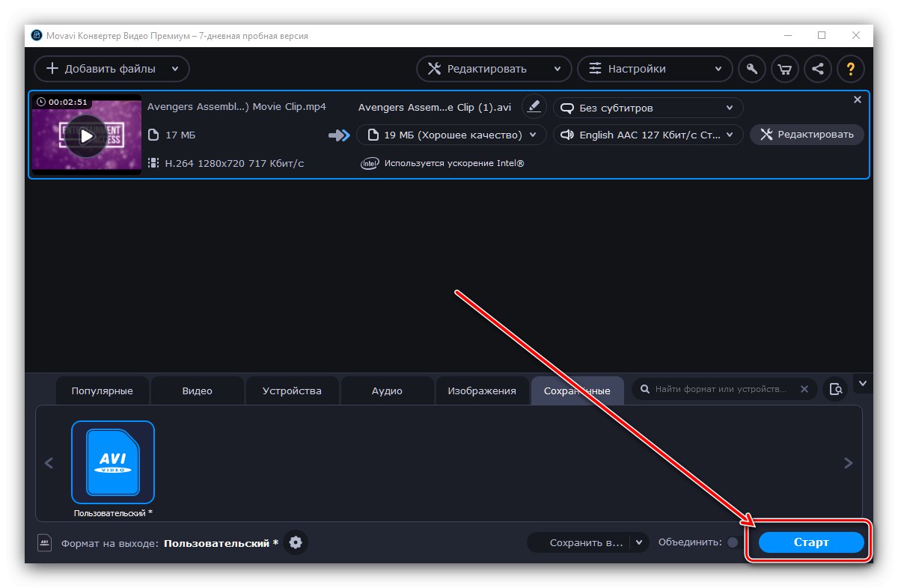Viewport: 898px width, 588px height.
Task: Open the shopping cart purchase icon
Action: point(785,69)
